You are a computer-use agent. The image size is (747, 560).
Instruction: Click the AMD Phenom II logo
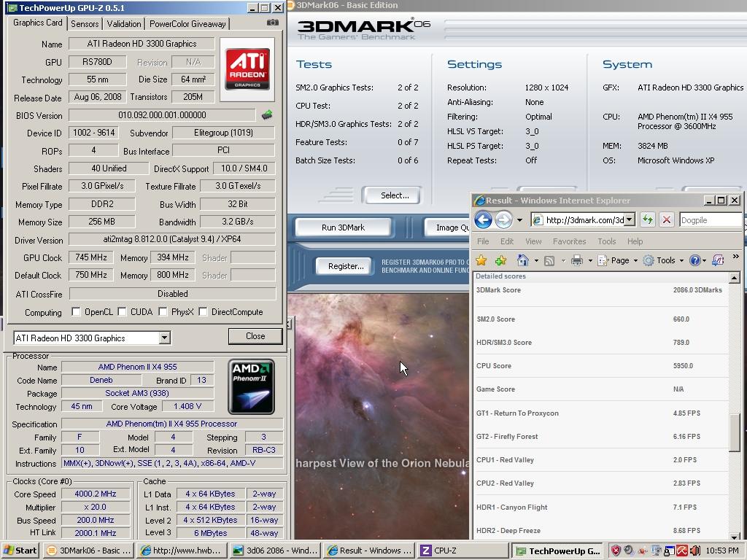tap(251, 387)
